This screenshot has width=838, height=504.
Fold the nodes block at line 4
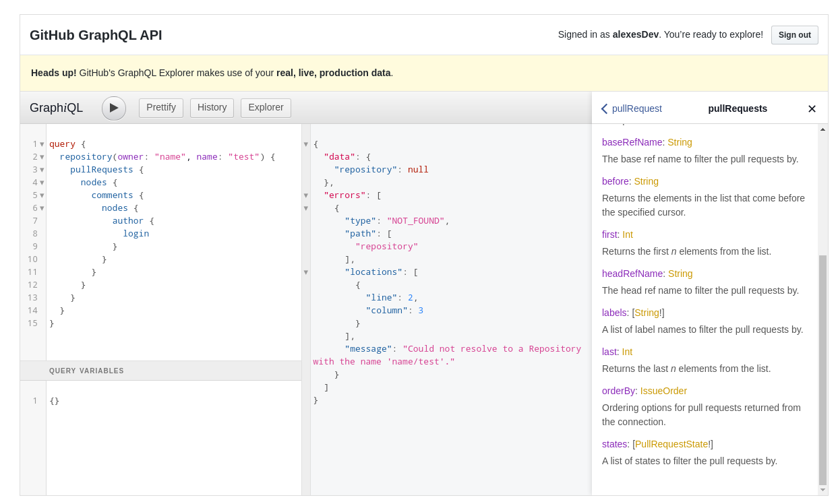[x=42, y=183]
